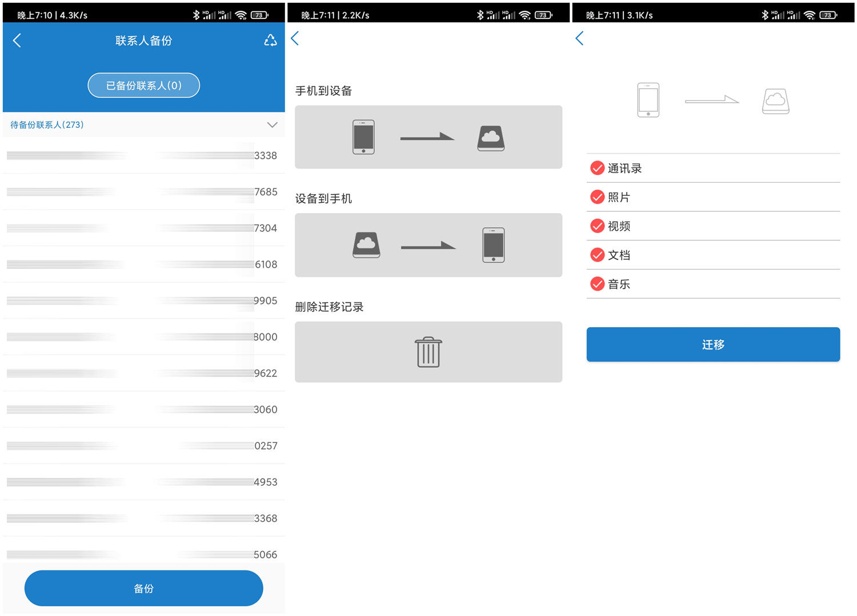
Task: Select contact row ending 9622
Action: (x=143, y=373)
